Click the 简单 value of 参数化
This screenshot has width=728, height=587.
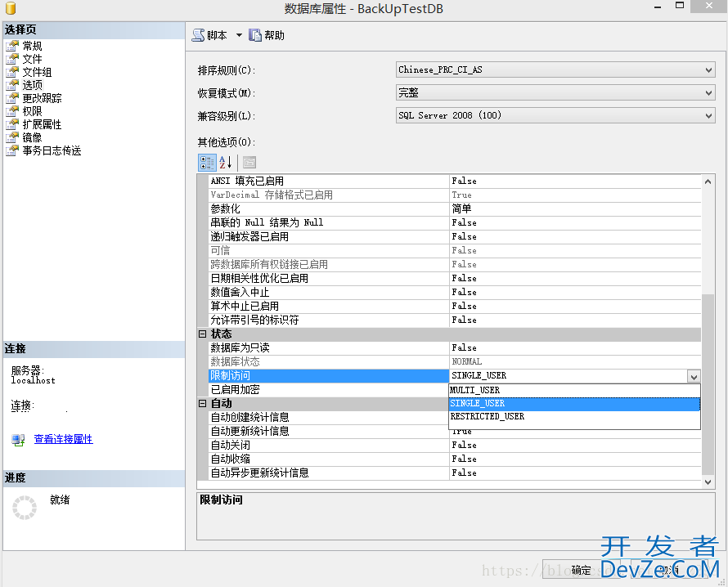(x=461, y=208)
